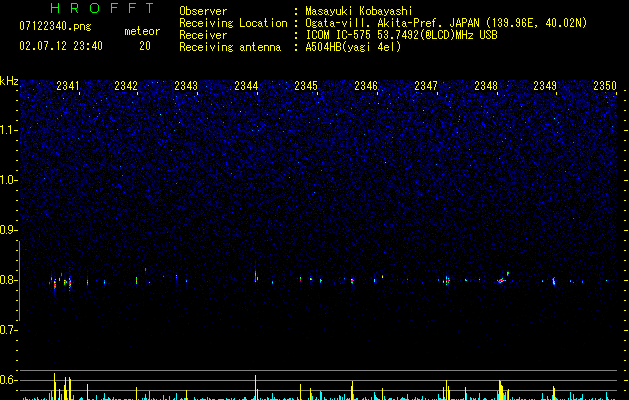Click the 2346 time marker

click(x=366, y=86)
